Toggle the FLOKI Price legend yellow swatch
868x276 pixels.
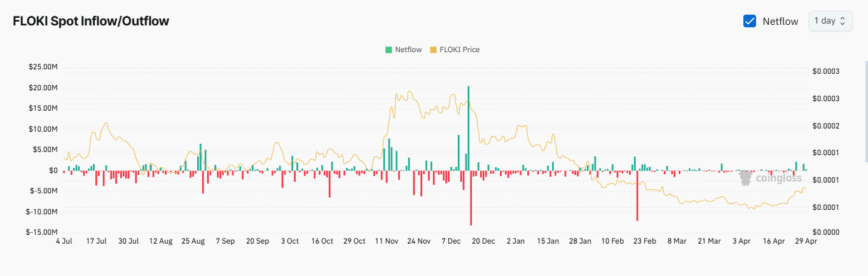click(x=434, y=50)
